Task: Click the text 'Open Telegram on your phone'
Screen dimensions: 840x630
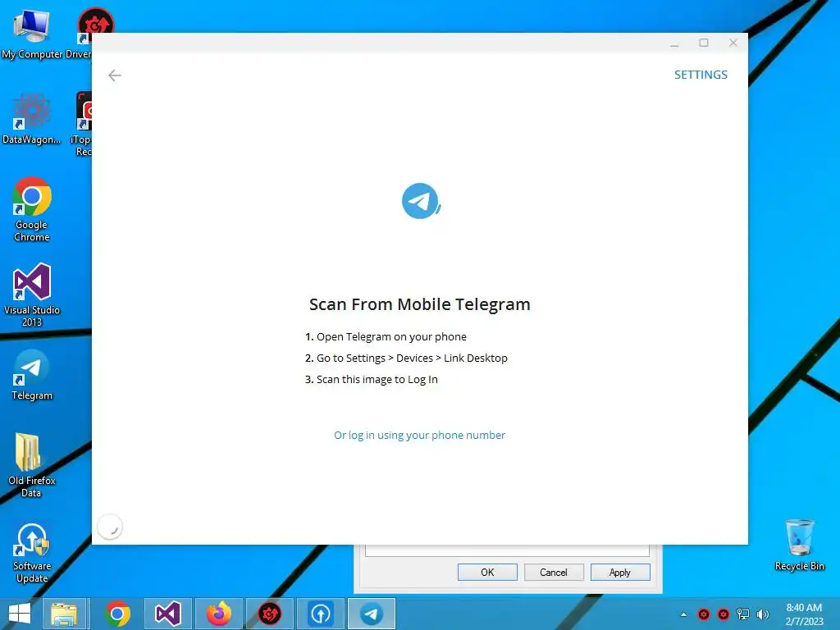Action: click(391, 337)
